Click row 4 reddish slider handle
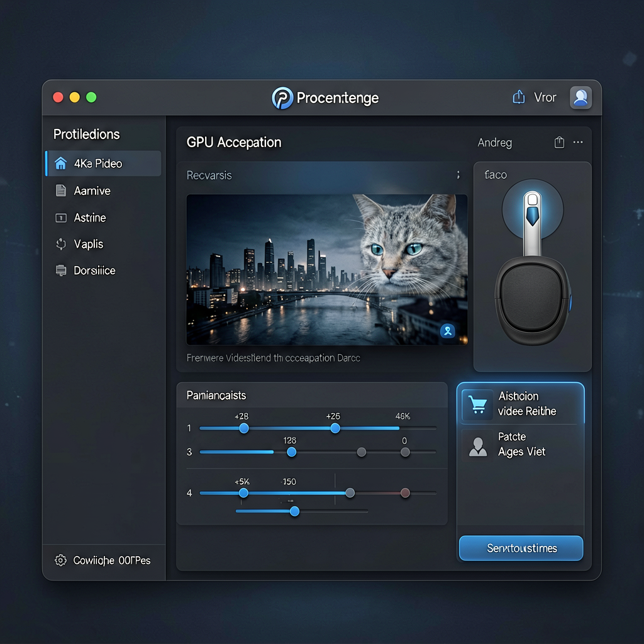The width and height of the screenshot is (644, 644). point(405,493)
